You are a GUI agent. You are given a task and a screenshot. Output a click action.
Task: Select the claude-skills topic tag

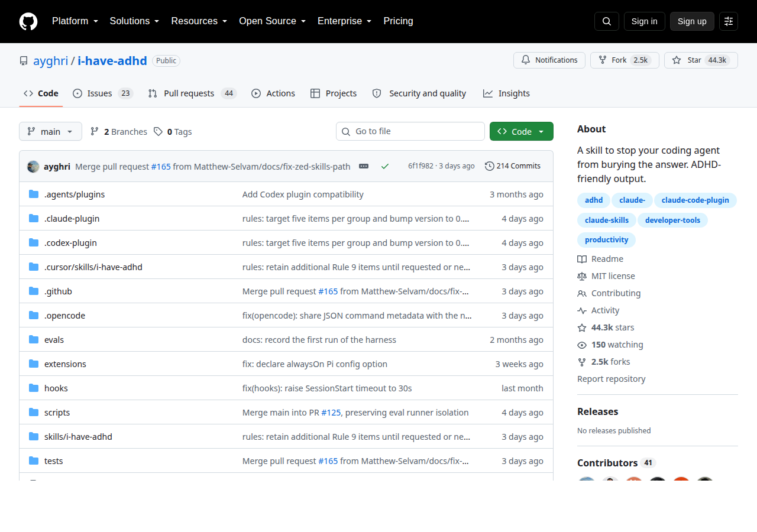click(607, 220)
